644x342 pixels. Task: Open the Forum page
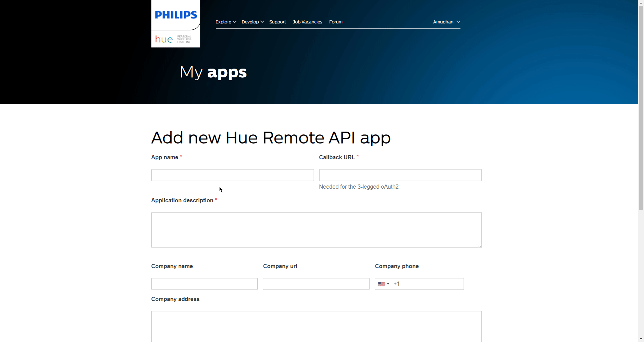pyautogui.click(x=335, y=22)
